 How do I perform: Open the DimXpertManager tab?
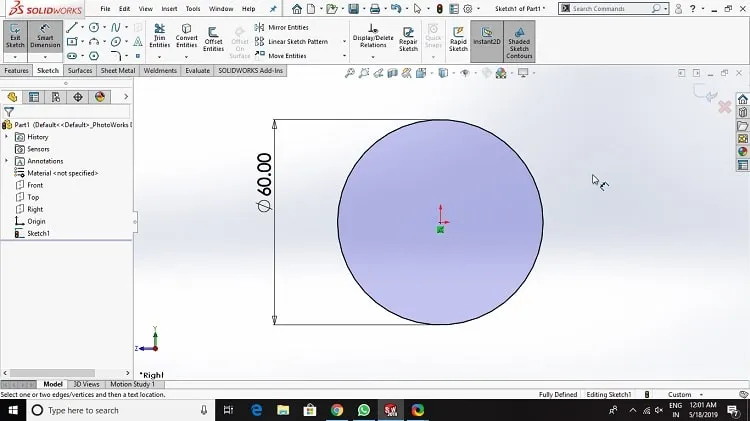(x=78, y=97)
